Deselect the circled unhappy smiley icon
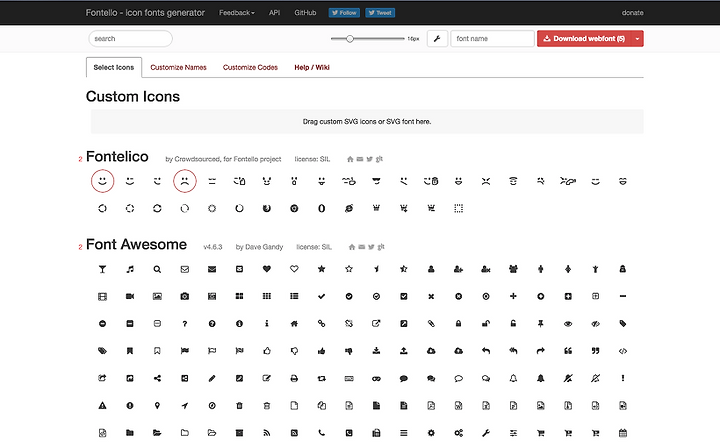Screen dimensions: 720x447 [185, 181]
